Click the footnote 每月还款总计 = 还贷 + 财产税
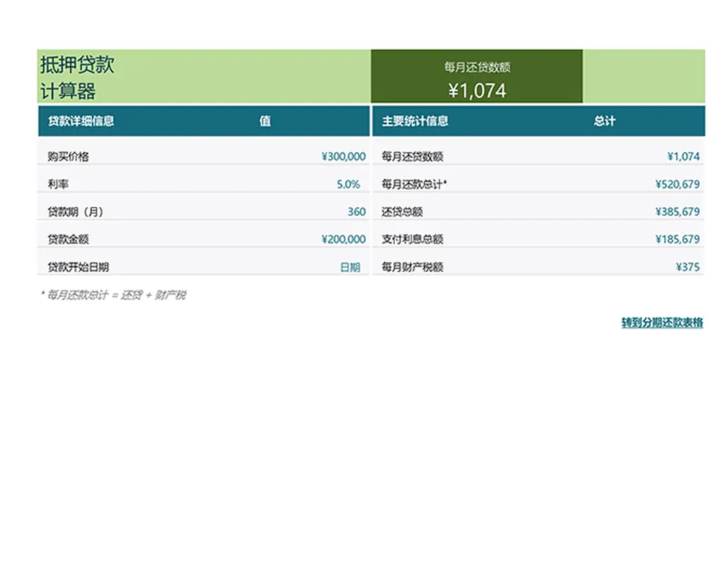Image resolution: width=728 pixels, height=561 pixels. [x=114, y=295]
